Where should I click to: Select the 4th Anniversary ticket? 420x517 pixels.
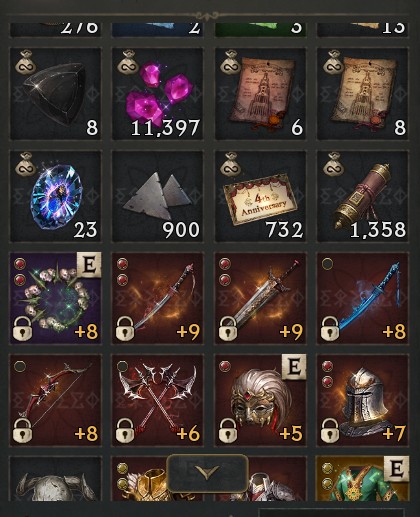[260, 196]
